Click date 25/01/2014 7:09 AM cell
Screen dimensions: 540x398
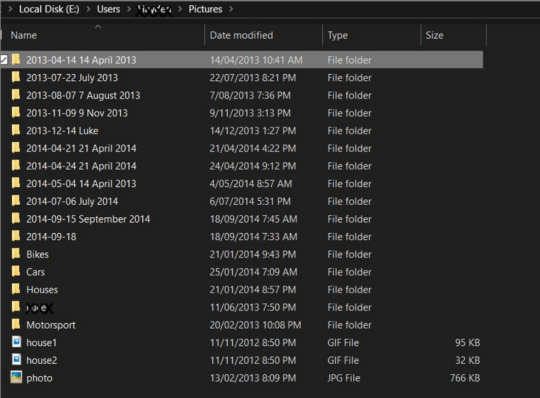tap(253, 272)
